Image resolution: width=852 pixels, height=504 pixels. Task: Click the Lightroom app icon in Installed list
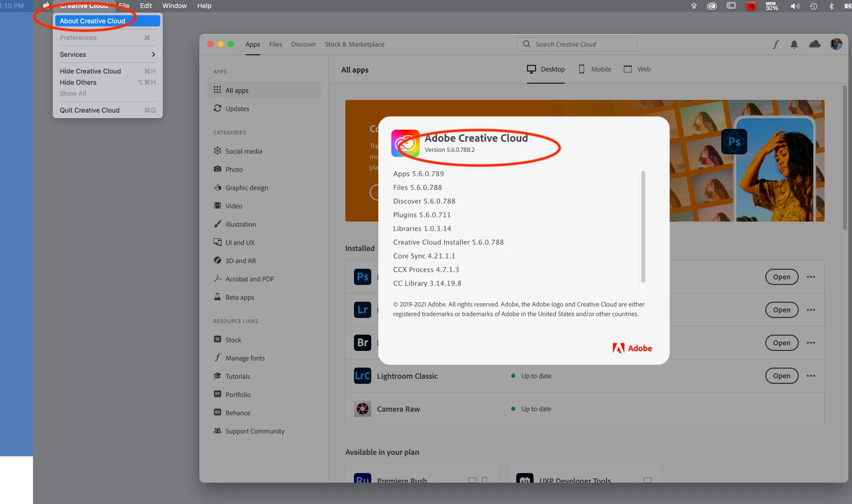point(363,310)
